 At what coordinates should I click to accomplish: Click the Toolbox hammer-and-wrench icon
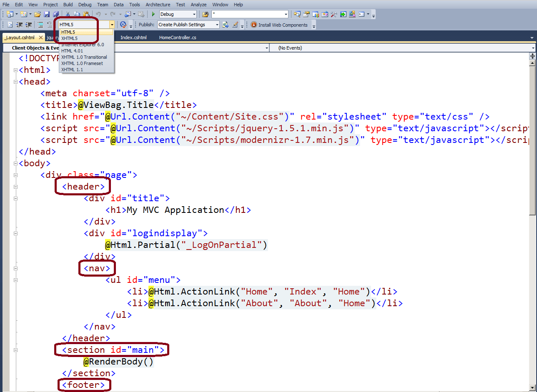(334, 14)
